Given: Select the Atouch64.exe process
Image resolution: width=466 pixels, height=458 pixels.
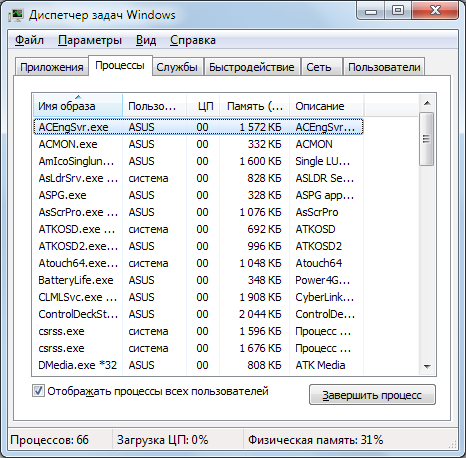Looking at the screenshot, I should tap(198, 263).
